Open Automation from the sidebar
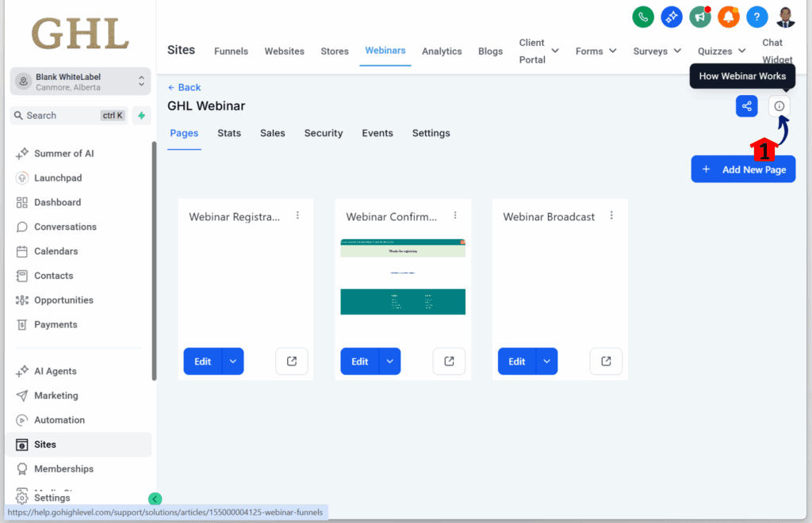This screenshot has width=812, height=523. [x=59, y=420]
